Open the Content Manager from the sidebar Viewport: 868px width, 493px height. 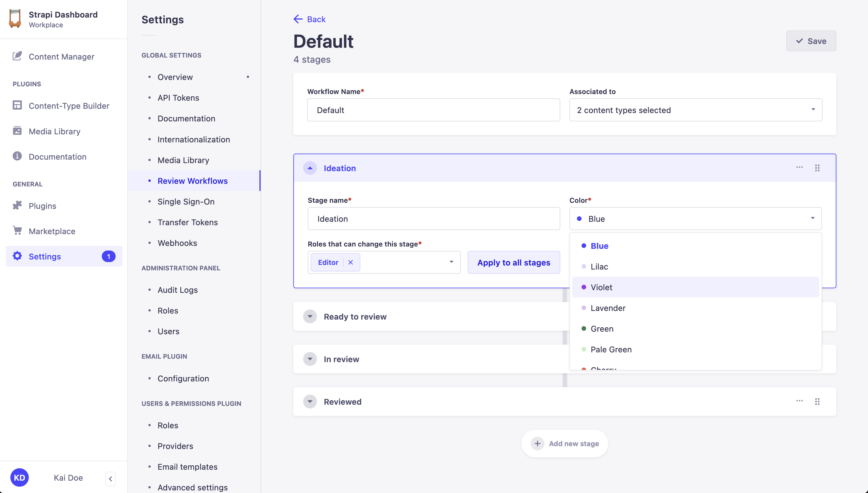pos(17,56)
